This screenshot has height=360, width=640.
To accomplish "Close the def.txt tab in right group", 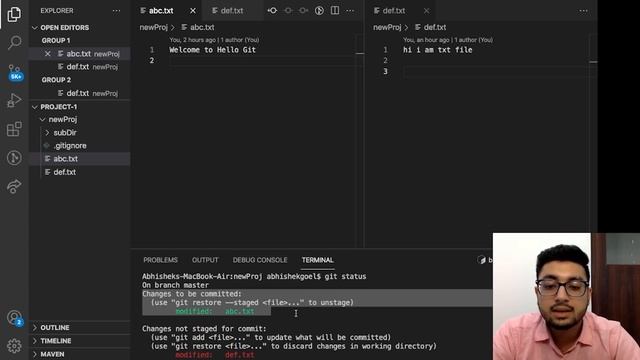I will [427, 11].
